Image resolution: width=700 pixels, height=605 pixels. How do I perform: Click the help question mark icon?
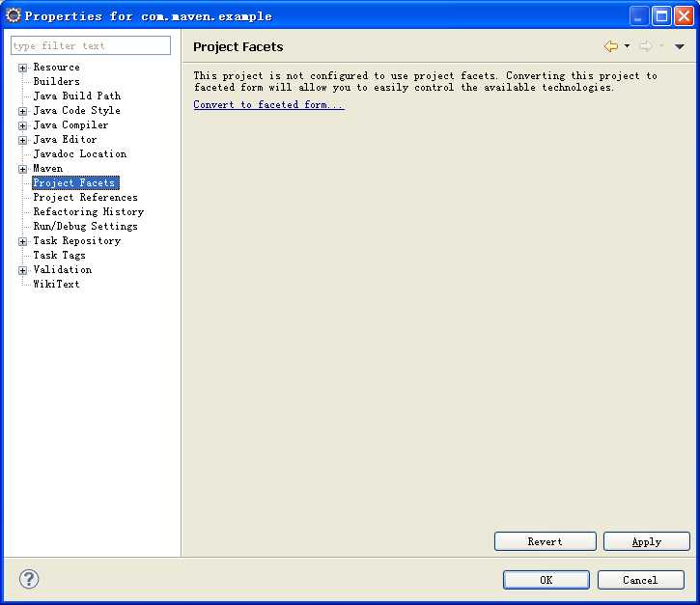[x=29, y=579]
